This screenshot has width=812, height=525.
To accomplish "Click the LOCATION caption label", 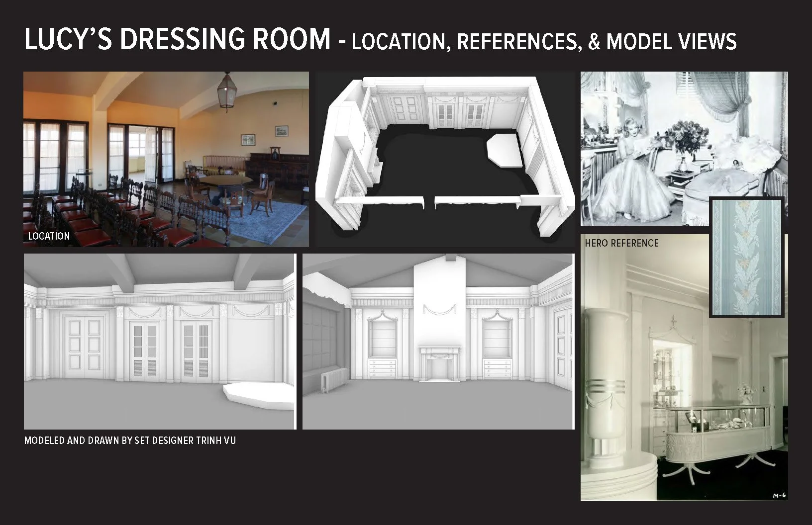I will point(49,236).
